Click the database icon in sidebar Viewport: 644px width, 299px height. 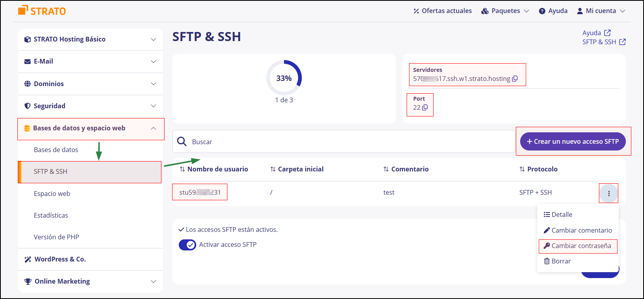point(27,128)
